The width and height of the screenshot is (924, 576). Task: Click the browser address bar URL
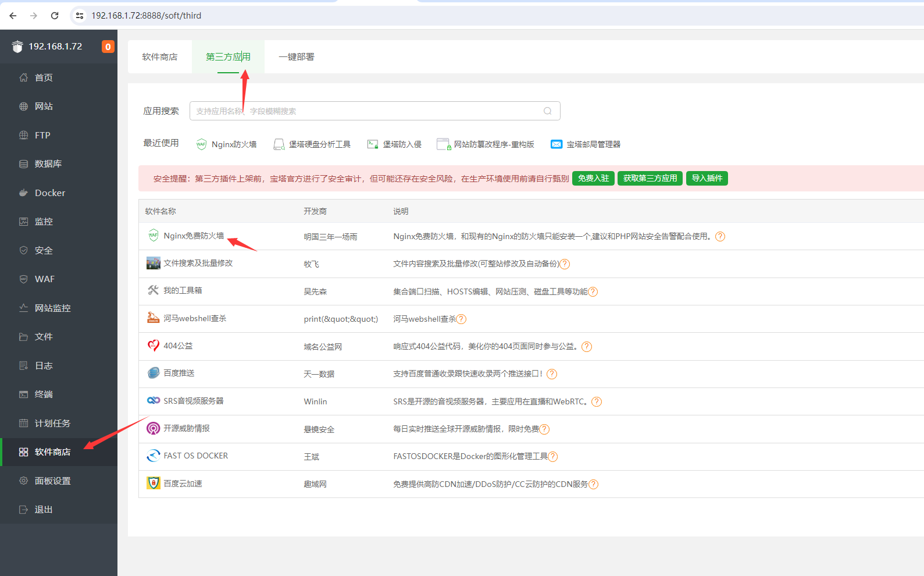[x=147, y=16]
